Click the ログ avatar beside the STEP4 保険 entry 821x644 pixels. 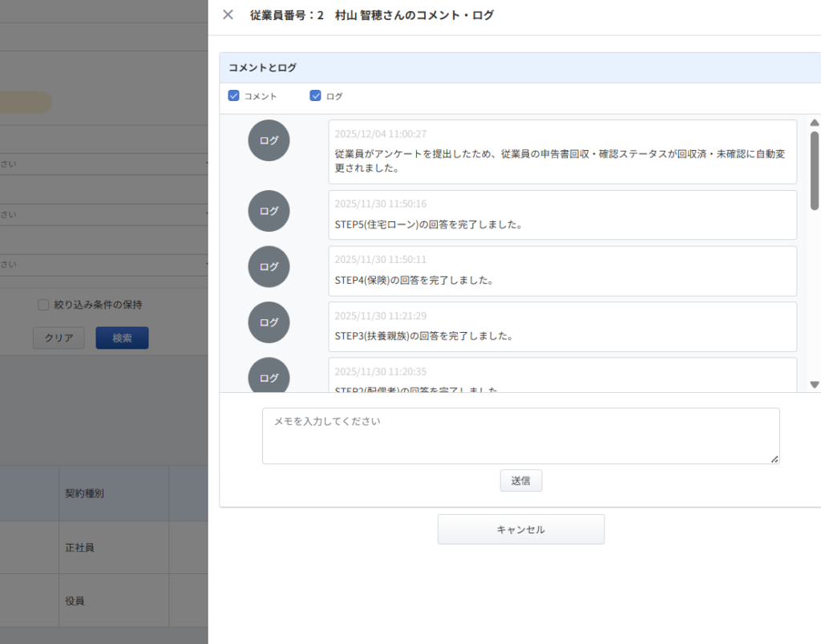point(269,267)
